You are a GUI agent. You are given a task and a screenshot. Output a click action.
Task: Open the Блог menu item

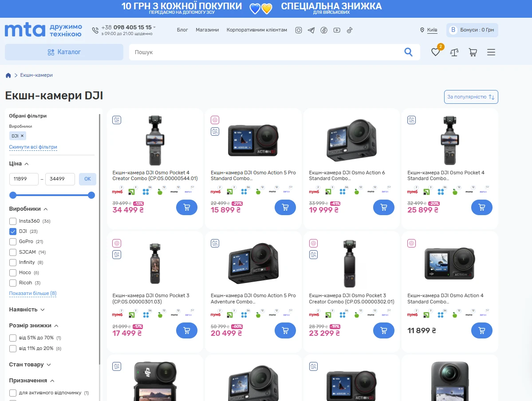click(x=182, y=30)
